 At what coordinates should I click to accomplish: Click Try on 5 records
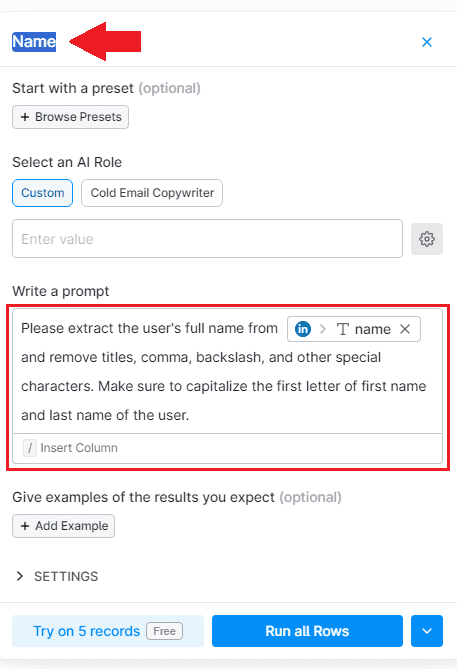click(x=108, y=631)
